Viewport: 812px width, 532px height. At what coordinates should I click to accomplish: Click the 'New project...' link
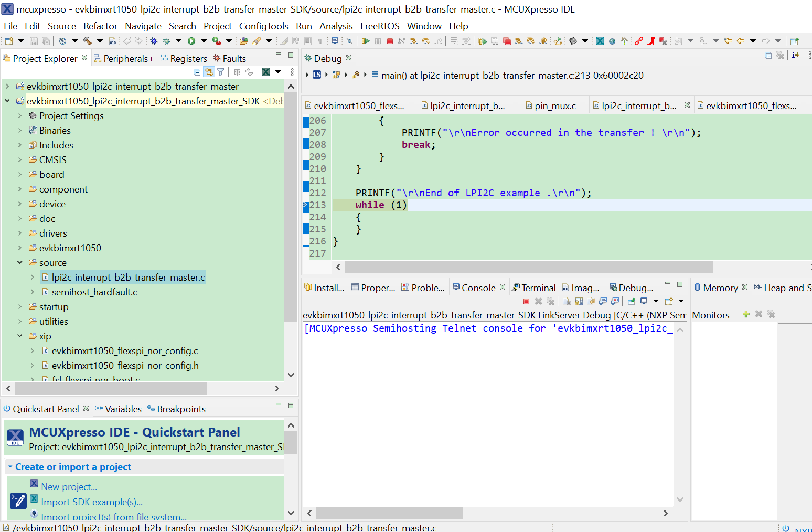(x=69, y=487)
